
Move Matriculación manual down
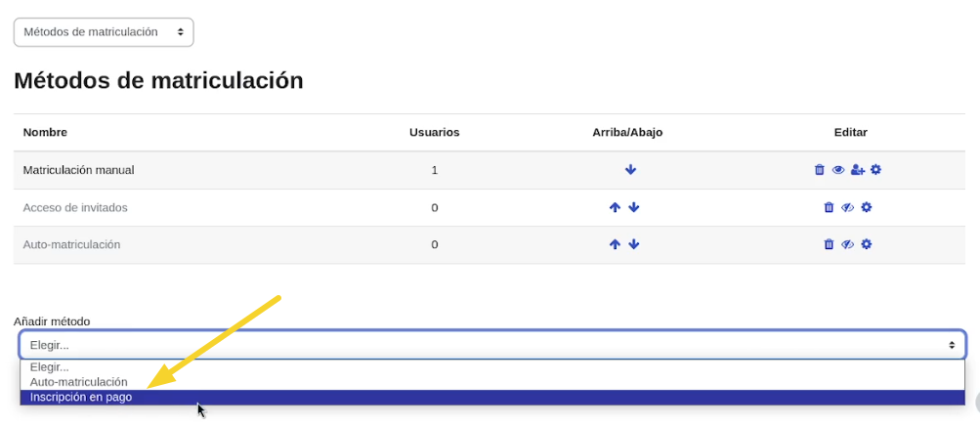(x=630, y=170)
